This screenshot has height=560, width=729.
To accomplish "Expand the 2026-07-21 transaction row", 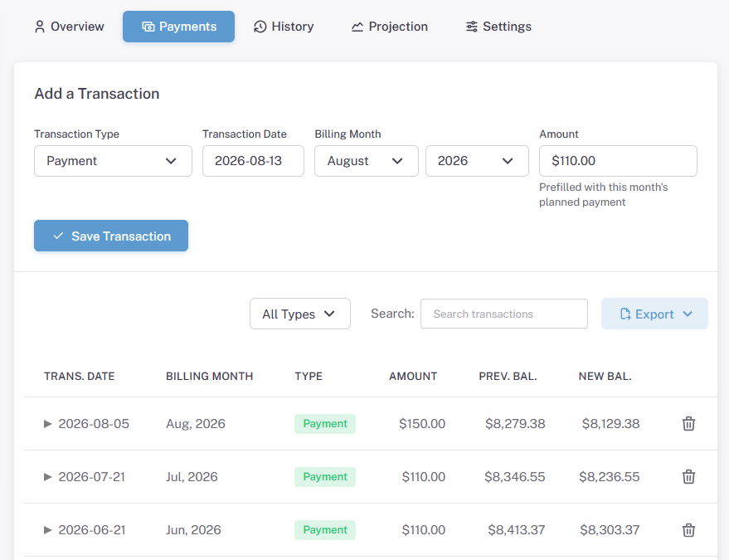I will click(x=47, y=477).
